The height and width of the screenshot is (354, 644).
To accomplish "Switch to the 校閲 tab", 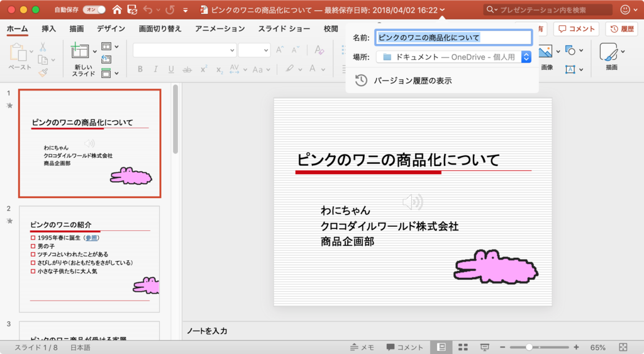I will [331, 29].
